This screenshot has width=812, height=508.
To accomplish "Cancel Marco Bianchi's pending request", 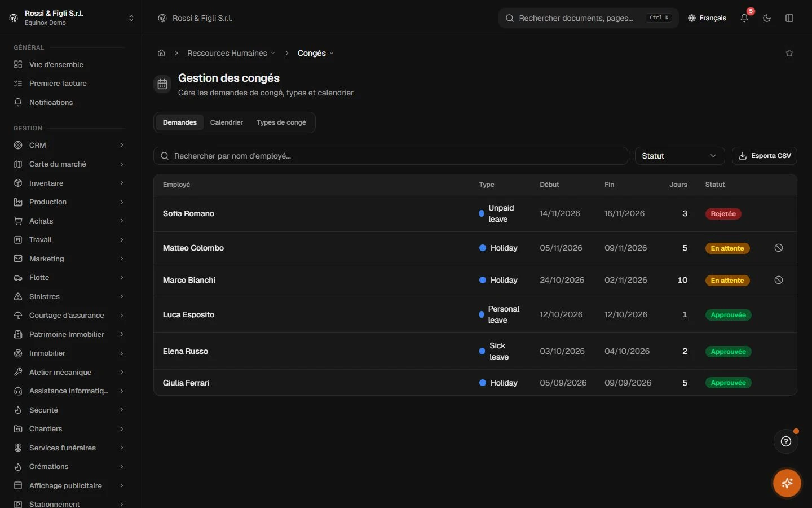I will [779, 280].
